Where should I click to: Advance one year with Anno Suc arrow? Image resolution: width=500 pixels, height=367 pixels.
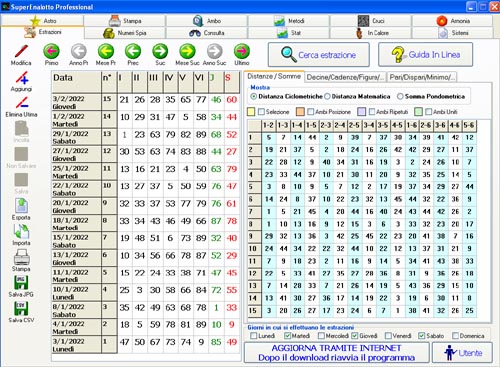point(214,52)
